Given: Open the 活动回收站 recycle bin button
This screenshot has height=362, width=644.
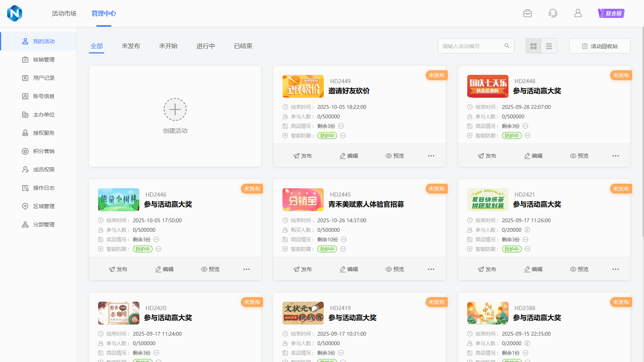Looking at the screenshot, I should pos(599,46).
